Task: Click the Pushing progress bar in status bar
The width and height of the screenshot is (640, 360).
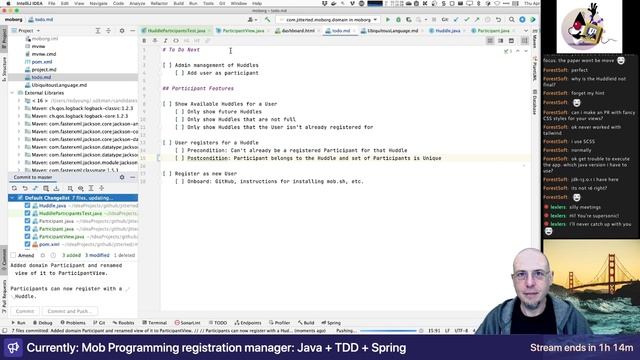Action: pyautogui.click(x=388, y=331)
